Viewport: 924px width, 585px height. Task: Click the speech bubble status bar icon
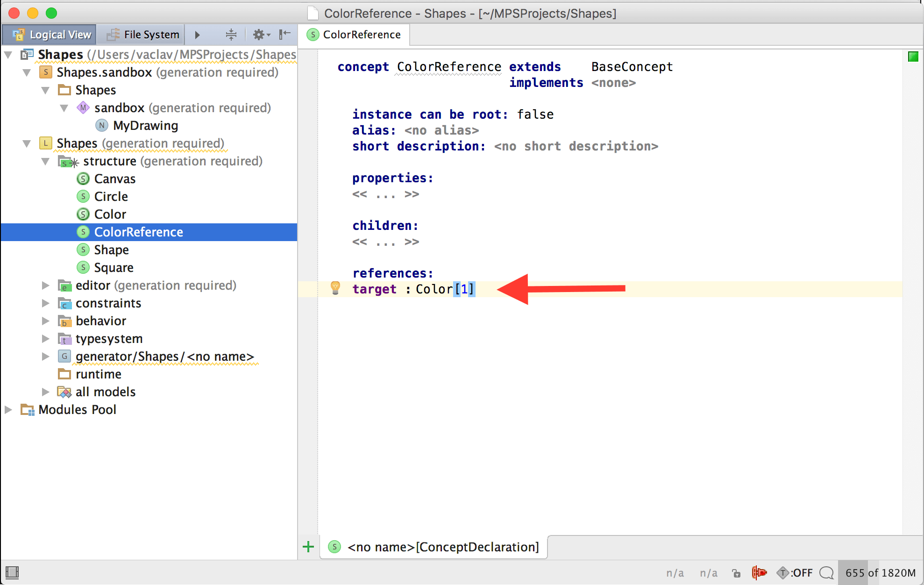tap(826, 572)
